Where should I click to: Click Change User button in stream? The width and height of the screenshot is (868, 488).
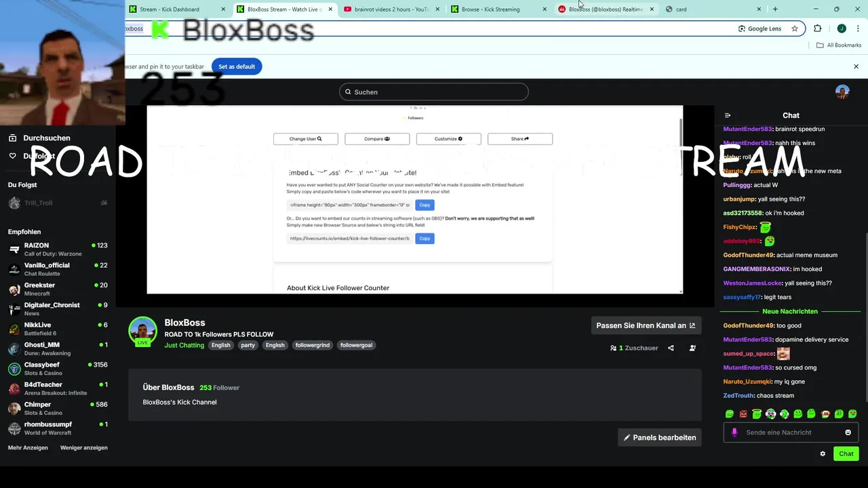pyautogui.click(x=306, y=139)
